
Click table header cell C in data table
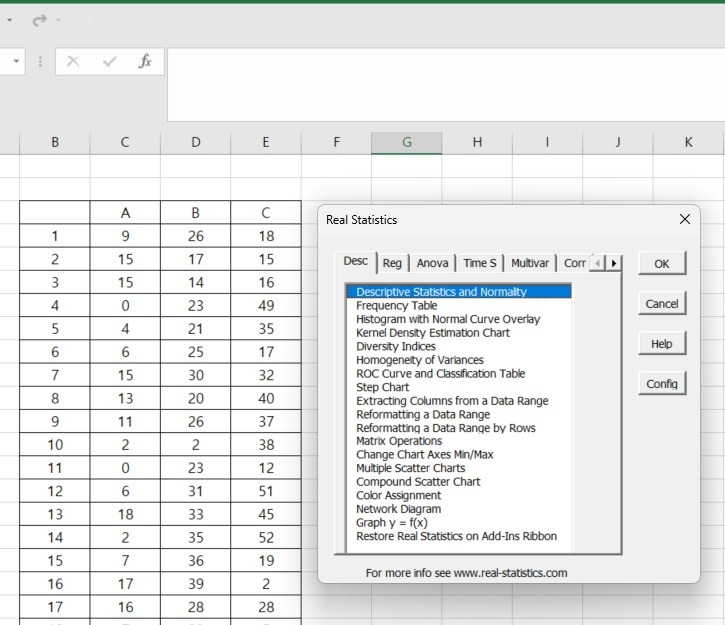[266, 213]
